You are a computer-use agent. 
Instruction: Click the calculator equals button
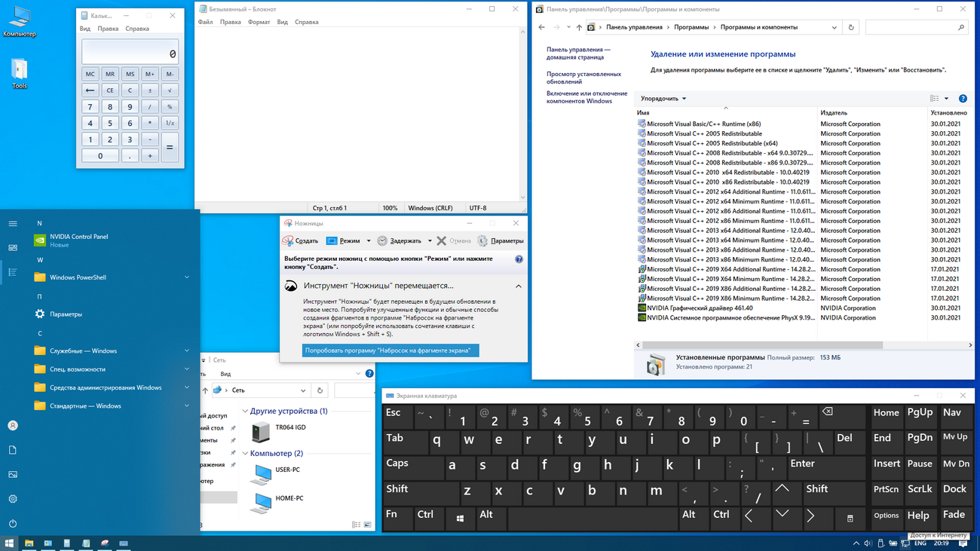tap(170, 147)
